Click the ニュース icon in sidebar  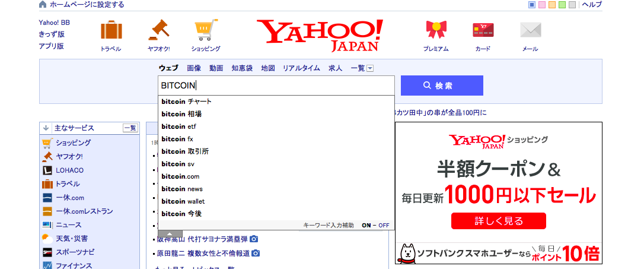[47, 225]
